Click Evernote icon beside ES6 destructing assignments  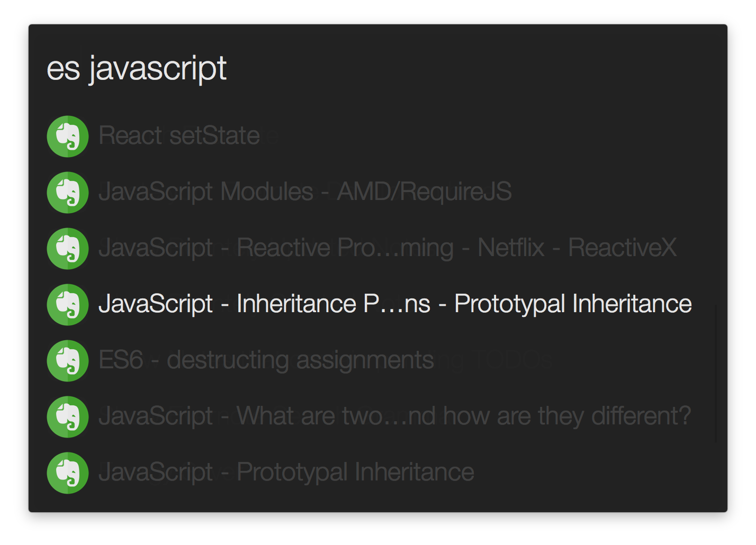pyautogui.click(x=68, y=361)
